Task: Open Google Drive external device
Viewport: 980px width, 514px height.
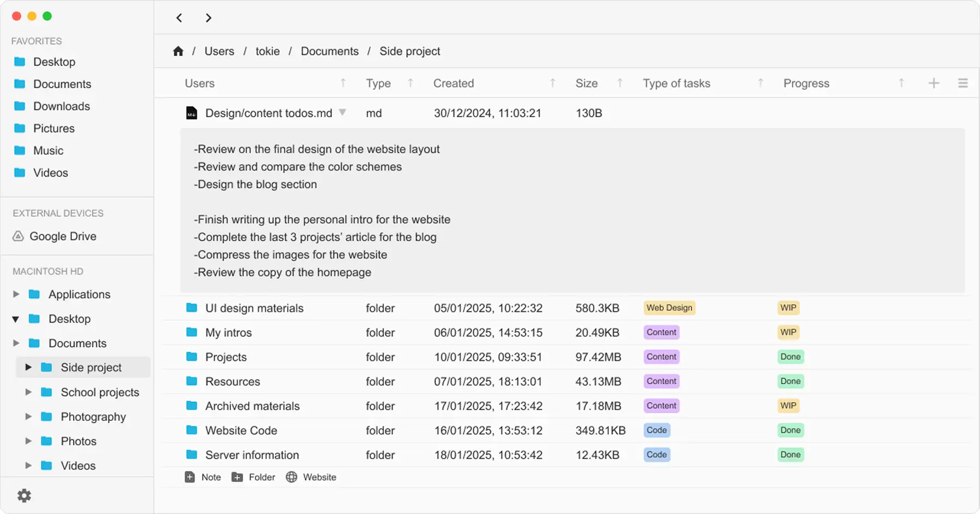Action: (63, 236)
